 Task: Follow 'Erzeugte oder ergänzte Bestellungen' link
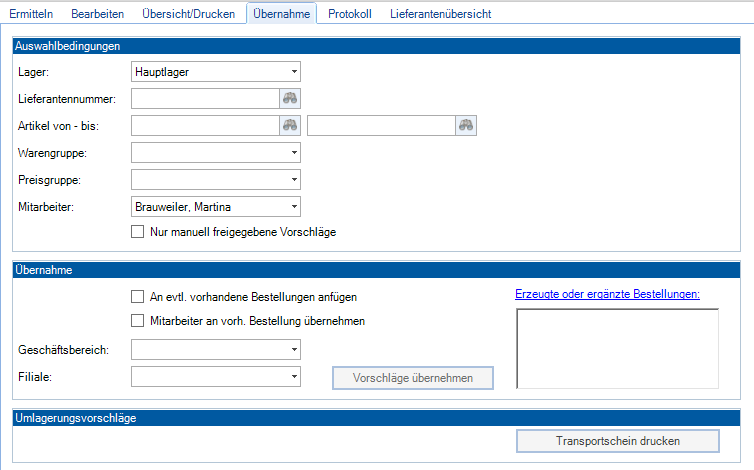coord(607,294)
